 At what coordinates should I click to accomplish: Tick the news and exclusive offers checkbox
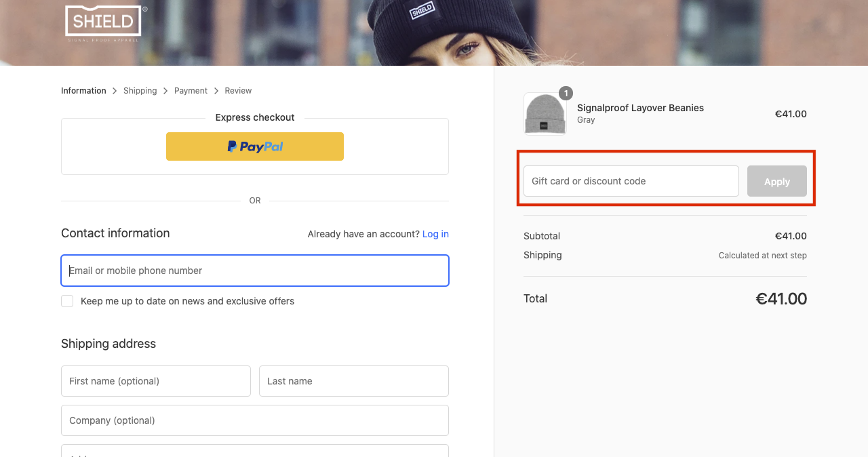67,301
